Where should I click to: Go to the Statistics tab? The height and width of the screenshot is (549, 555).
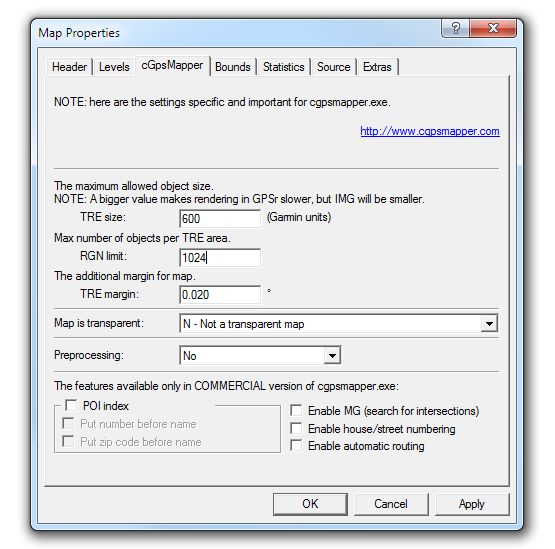pyautogui.click(x=284, y=67)
